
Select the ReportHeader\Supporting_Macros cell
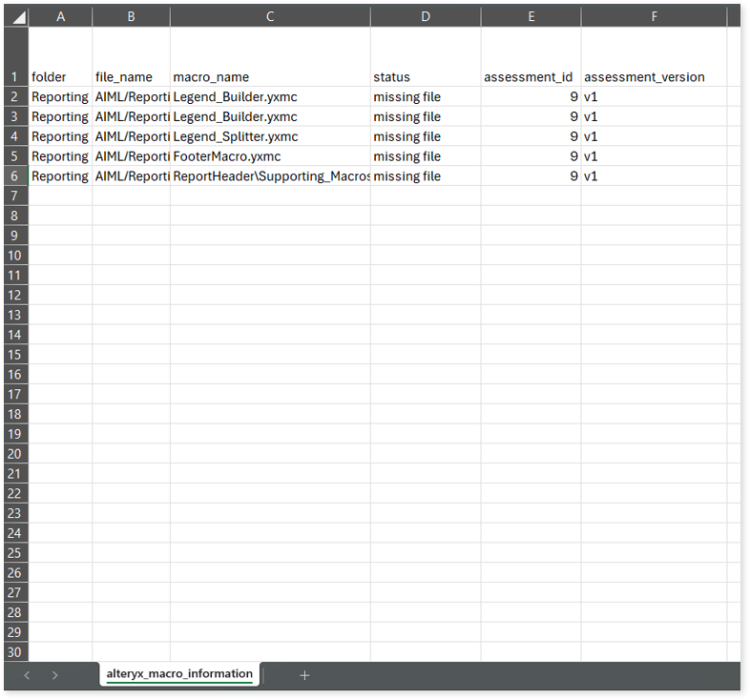click(x=270, y=176)
